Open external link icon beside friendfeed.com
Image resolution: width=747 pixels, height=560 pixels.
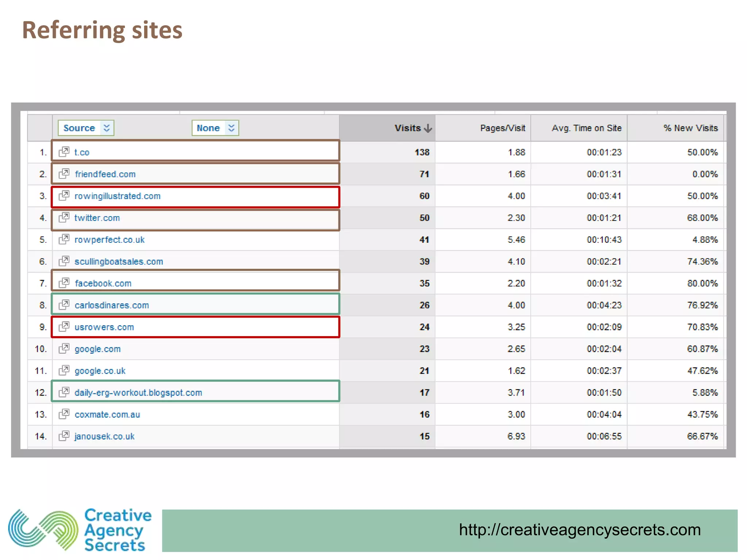(x=64, y=174)
